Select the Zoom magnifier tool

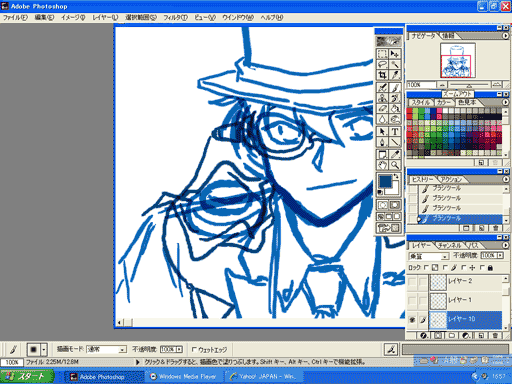[395, 165]
